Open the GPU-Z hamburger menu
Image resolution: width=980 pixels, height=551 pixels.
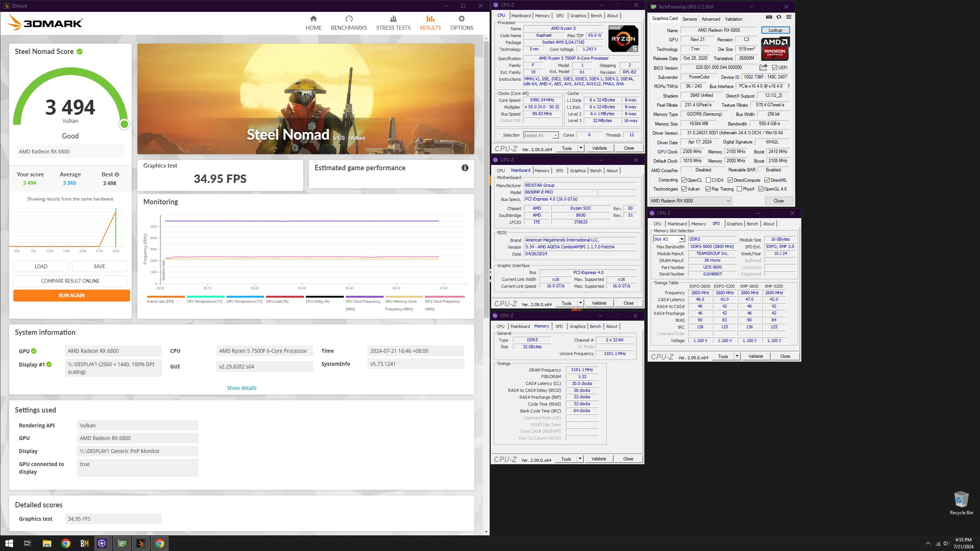pos(789,17)
